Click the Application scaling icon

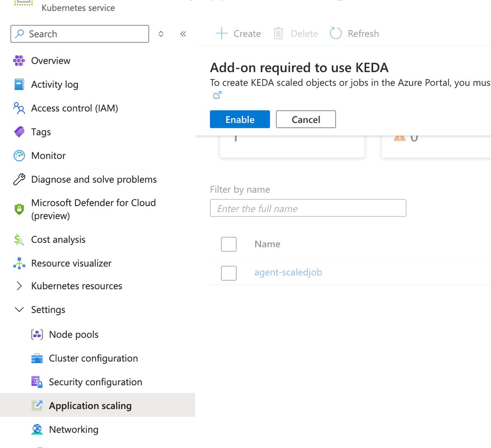pyautogui.click(x=37, y=406)
